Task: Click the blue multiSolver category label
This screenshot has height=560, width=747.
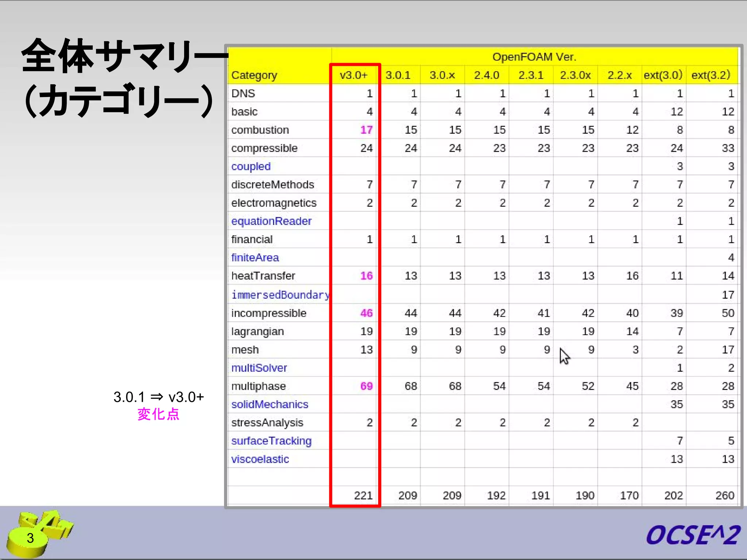Action: [x=259, y=368]
